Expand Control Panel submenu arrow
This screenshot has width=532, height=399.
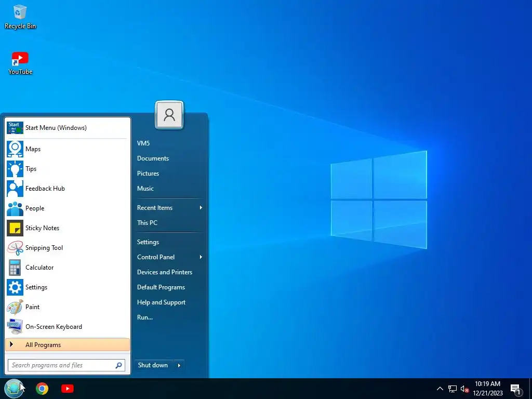[201, 257]
